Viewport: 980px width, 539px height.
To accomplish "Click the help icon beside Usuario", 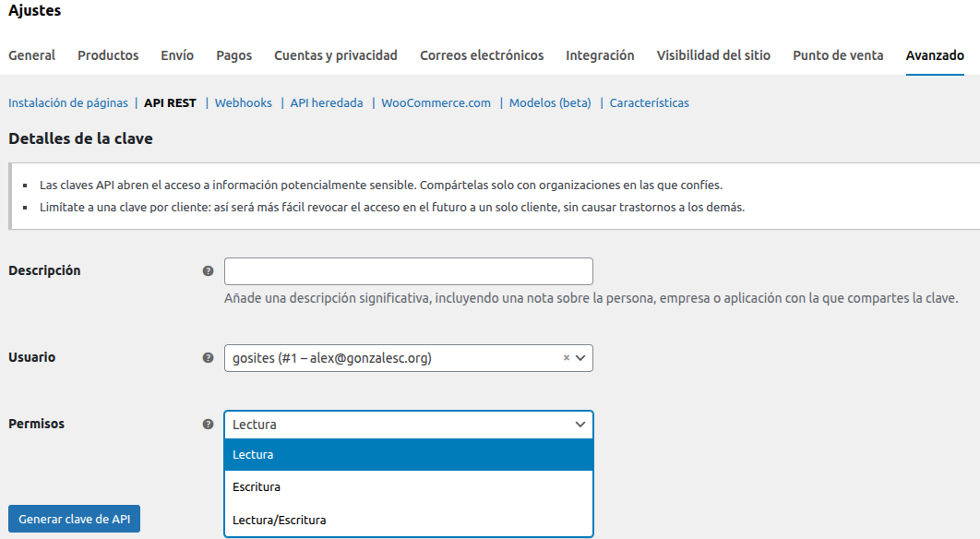I will pos(208,358).
